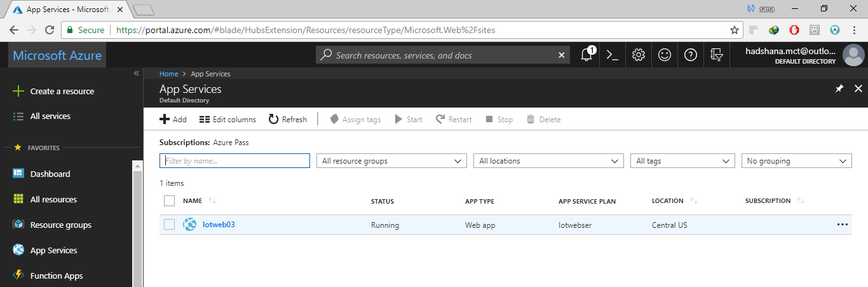Bookmark this page with star icon
868x287 pixels.
click(735, 30)
